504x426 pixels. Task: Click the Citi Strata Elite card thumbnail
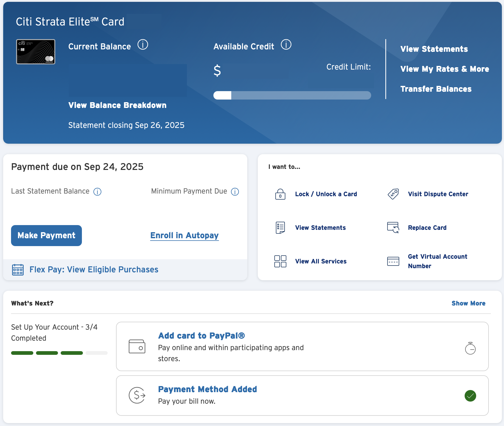click(x=36, y=52)
